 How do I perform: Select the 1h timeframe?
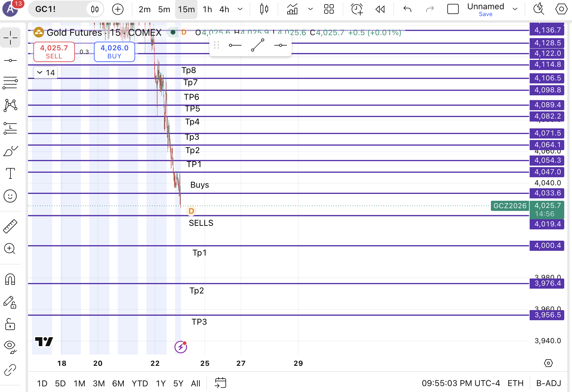click(x=207, y=9)
